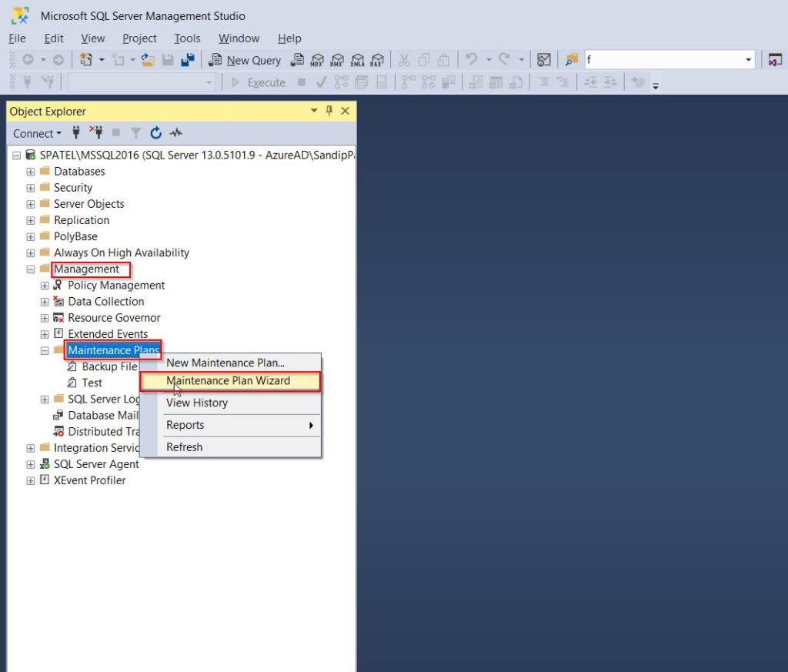The height and width of the screenshot is (672, 788).
Task: Click the Execute button
Action: [259, 82]
